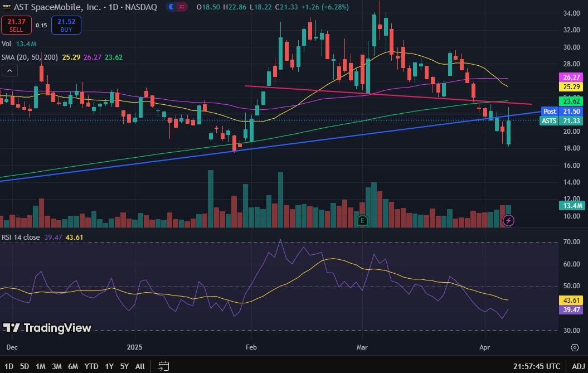Click the ASTS 21.33 price label

(561, 121)
